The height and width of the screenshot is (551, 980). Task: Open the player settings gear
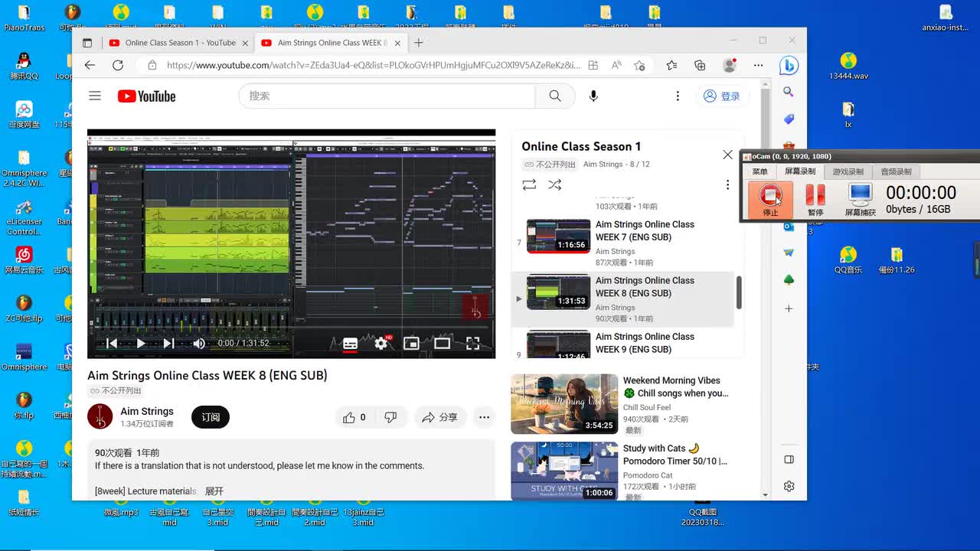[381, 344]
